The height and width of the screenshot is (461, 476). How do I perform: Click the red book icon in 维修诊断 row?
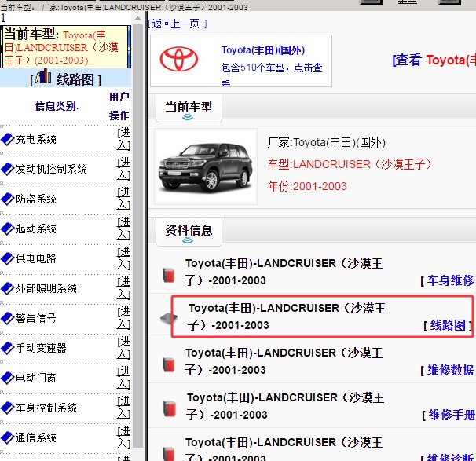point(169,454)
